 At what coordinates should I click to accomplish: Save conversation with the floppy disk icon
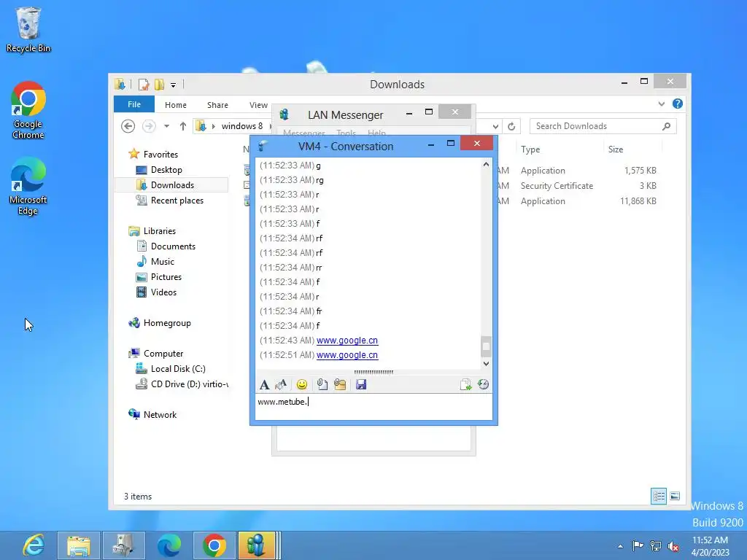[x=361, y=385]
